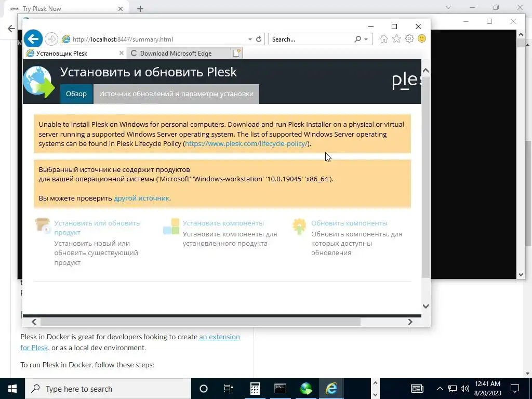
Task: Open Task View on the taskbar
Action: click(x=229, y=389)
